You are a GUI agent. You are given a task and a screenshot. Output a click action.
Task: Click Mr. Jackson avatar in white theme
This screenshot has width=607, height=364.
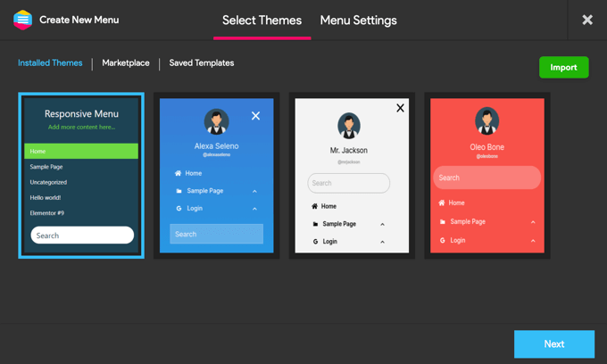pos(348,126)
